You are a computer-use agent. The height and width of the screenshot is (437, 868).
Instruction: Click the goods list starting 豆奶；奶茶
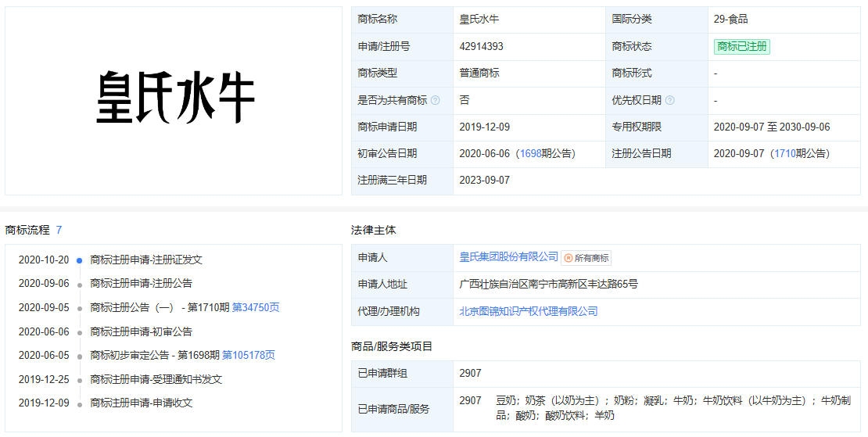673,408
